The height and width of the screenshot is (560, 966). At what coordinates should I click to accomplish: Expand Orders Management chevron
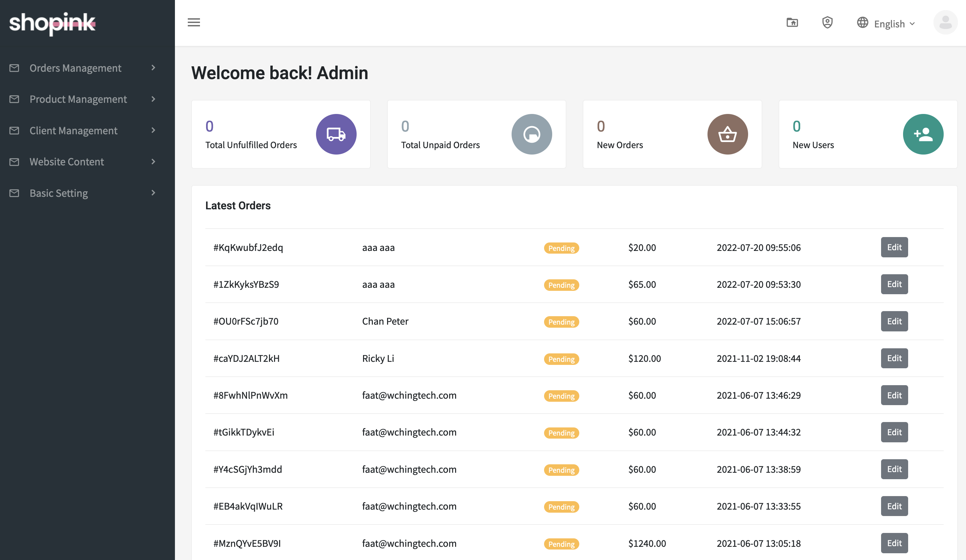click(x=153, y=68)
